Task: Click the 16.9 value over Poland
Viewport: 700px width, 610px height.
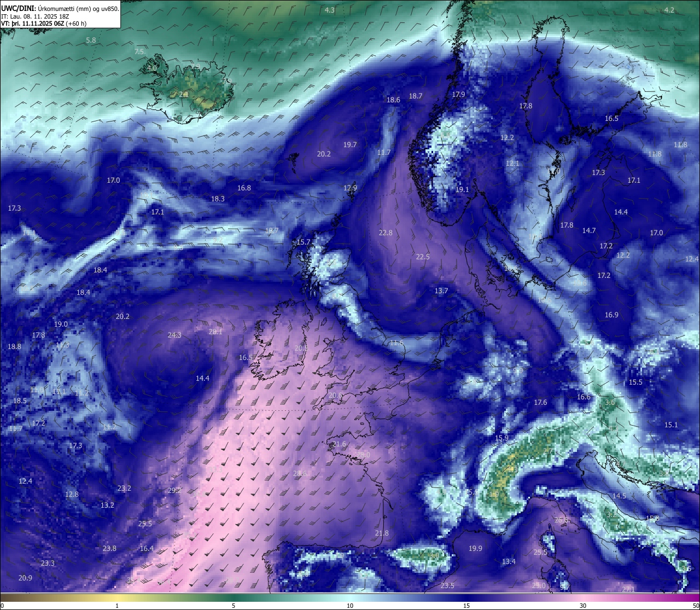Action: tap(611, 315)
